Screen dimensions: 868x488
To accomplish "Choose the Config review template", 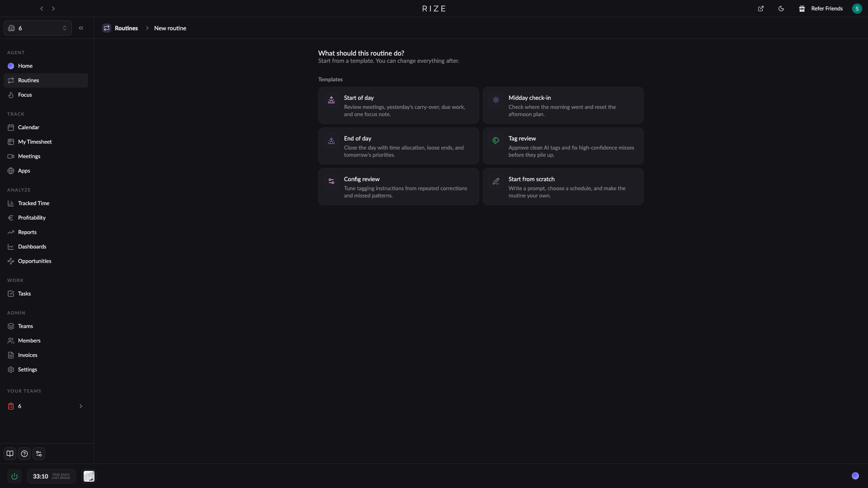I will pyautogui.click(x=398, y=187).
